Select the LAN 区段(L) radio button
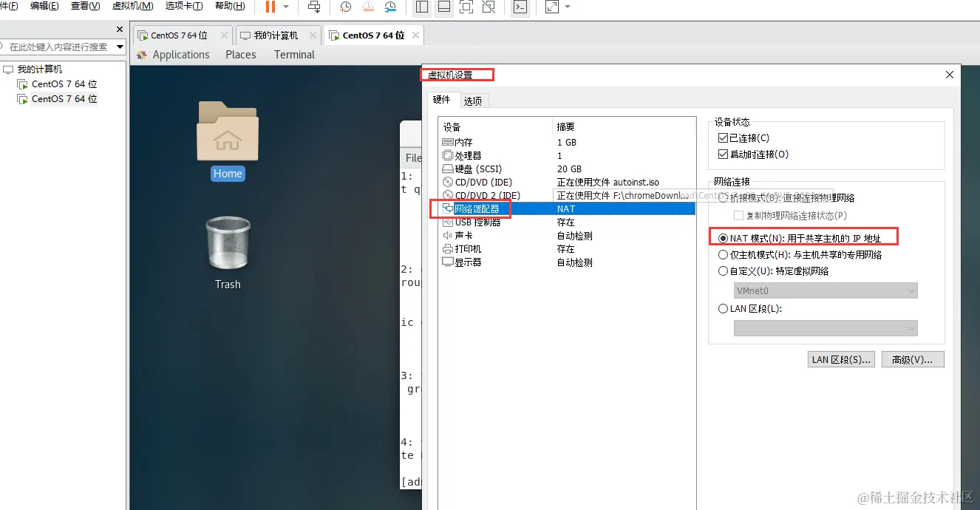Viewport: 980px width, 510px height. point(724,309)
